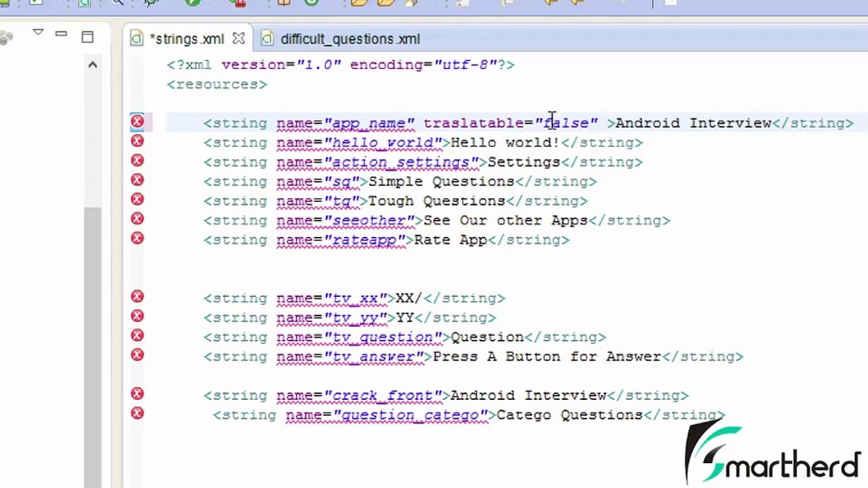The image size is (868, 488).
Task: Click the error marker on the tv_yy line
Action: 137,316
